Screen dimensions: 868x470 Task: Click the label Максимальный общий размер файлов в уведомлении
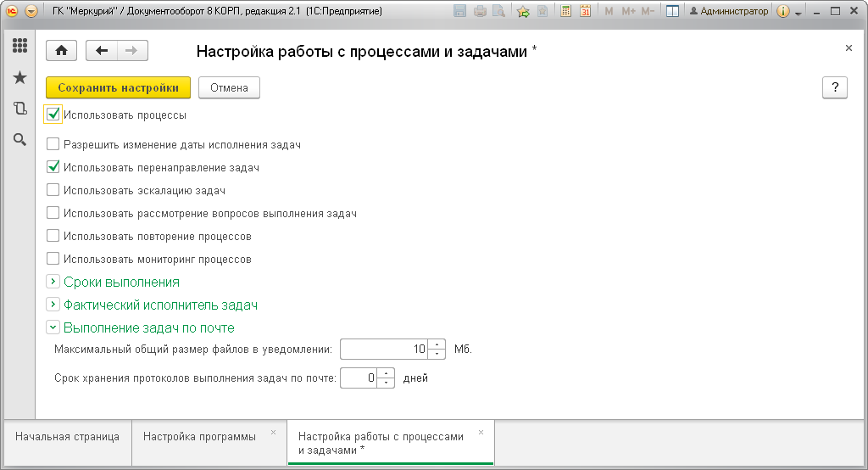click(193, 350)
